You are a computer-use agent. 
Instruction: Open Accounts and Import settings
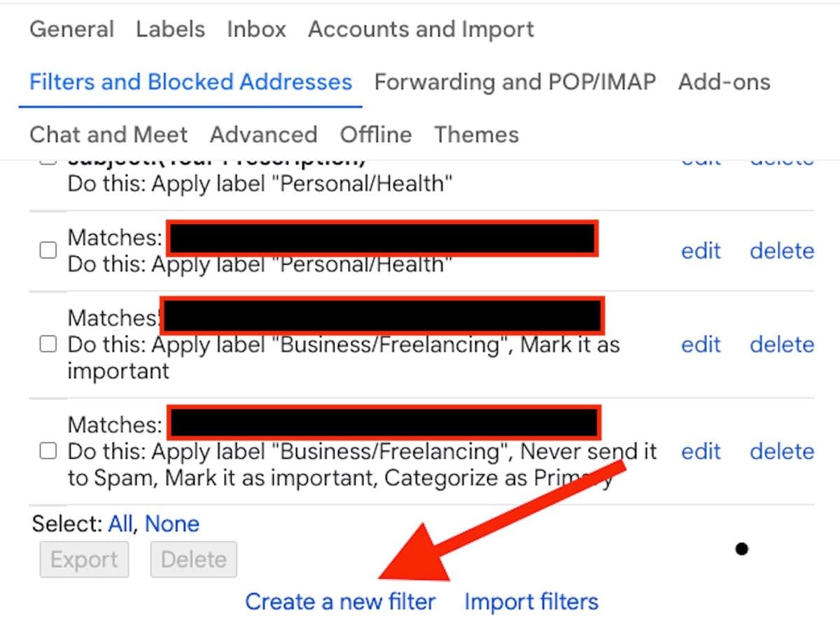[421, 29]
